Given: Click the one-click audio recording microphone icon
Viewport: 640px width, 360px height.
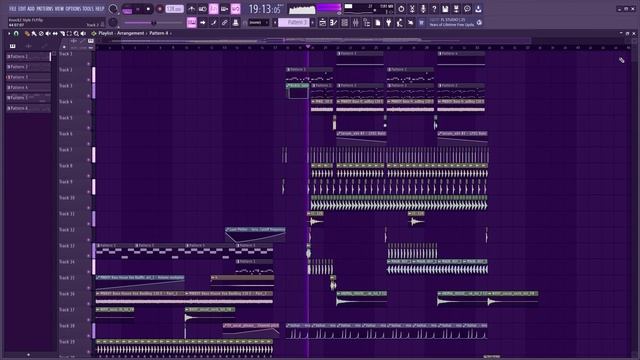Looking at the screenshot, I should click(x=423, y=9).
